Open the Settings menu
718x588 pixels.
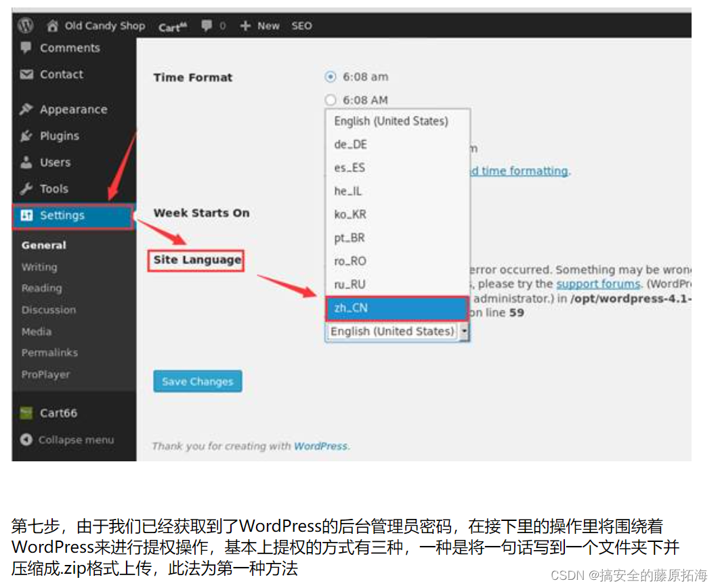[62, 215]
